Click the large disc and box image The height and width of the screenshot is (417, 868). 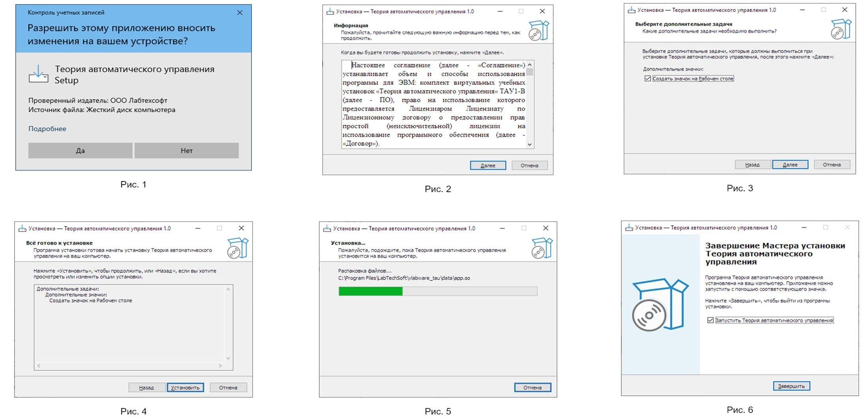(660, 305)
